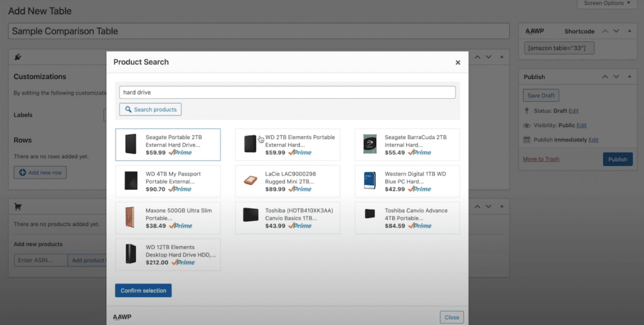Move the Shortcode box up
Image resolution: width=644 pixels, height=325 pixels.
pos(605,31)
